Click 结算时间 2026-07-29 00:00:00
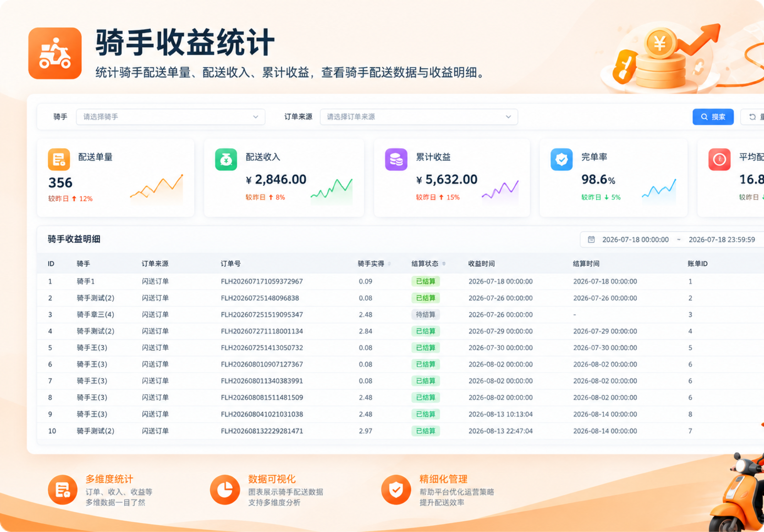 pos(605,331)
